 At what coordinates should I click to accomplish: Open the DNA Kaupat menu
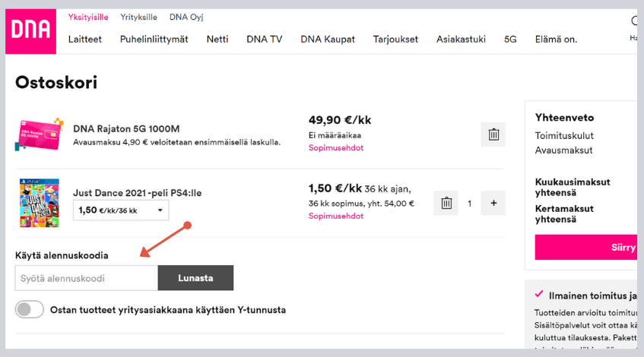(328, 39)
